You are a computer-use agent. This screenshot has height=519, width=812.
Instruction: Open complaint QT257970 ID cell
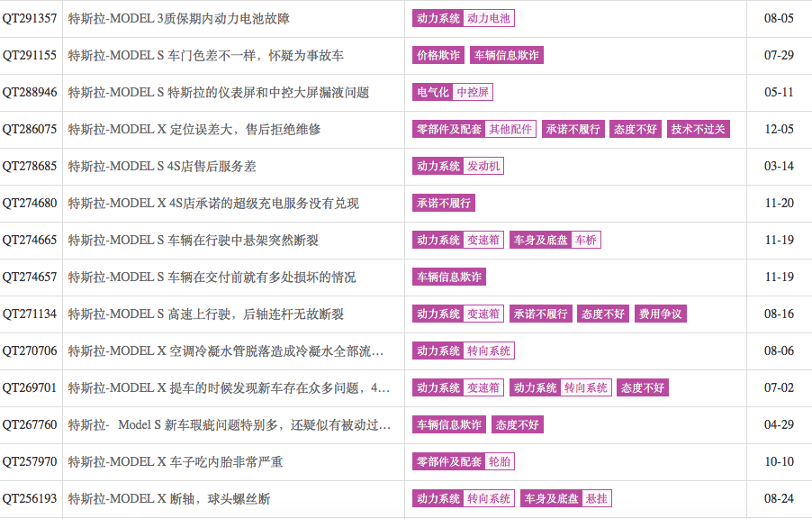pos(30,462)
